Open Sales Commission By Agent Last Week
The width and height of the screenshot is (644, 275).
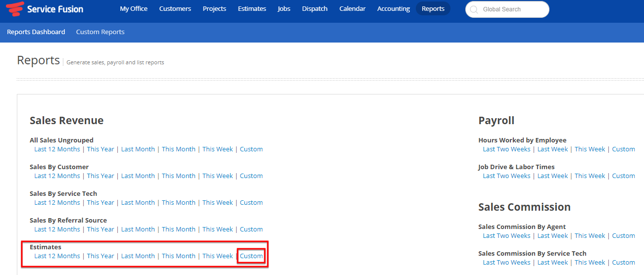pyautogui.click(x=553, y=236)
